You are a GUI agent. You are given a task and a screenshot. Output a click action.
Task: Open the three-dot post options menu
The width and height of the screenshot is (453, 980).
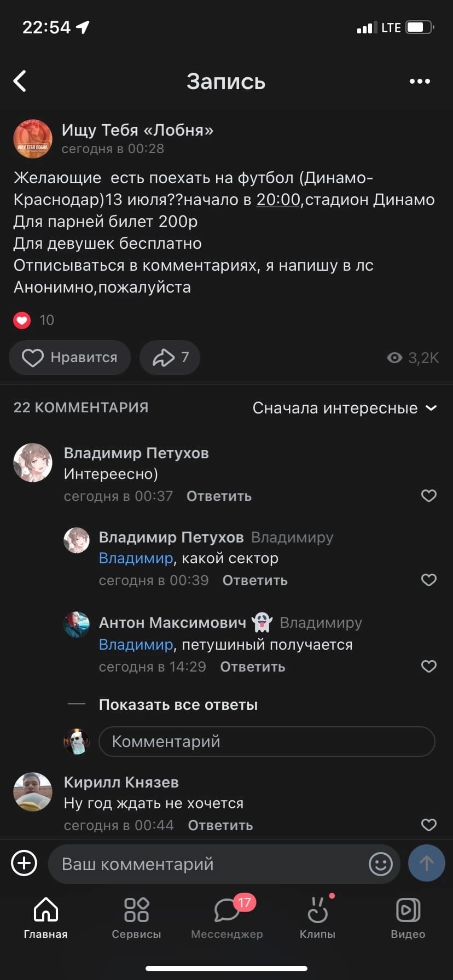pos(420,81)
